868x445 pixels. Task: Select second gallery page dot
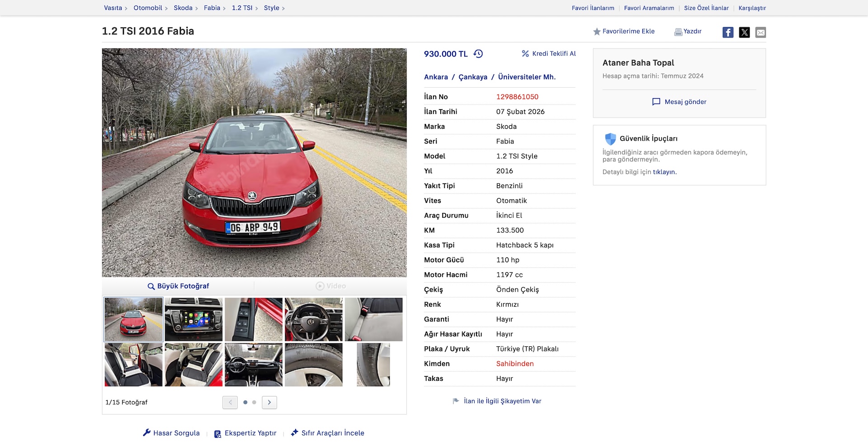click(254, 402)
